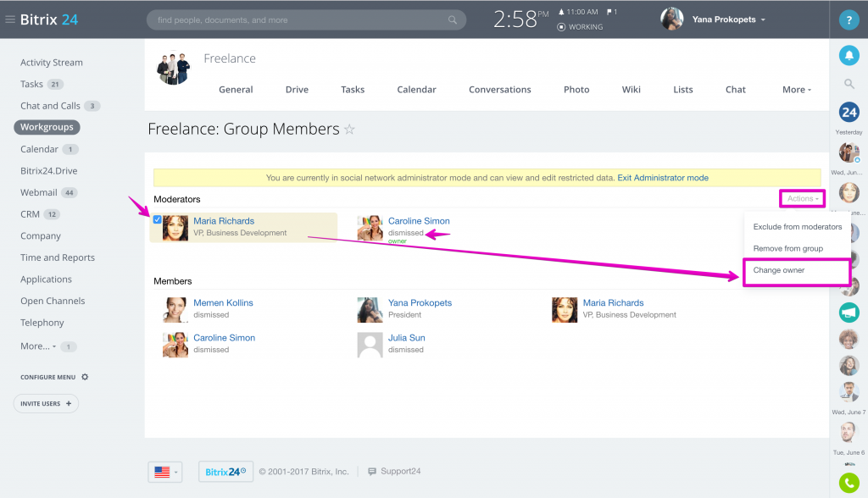Click the Freelance group picture
The height and width of the screenshot is (498, 868).
173,68
